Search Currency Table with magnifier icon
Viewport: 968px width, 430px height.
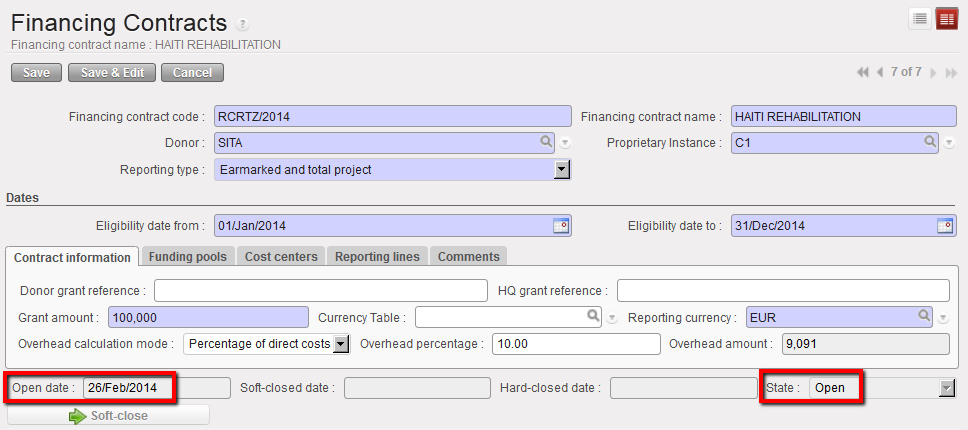pos(593,317)
